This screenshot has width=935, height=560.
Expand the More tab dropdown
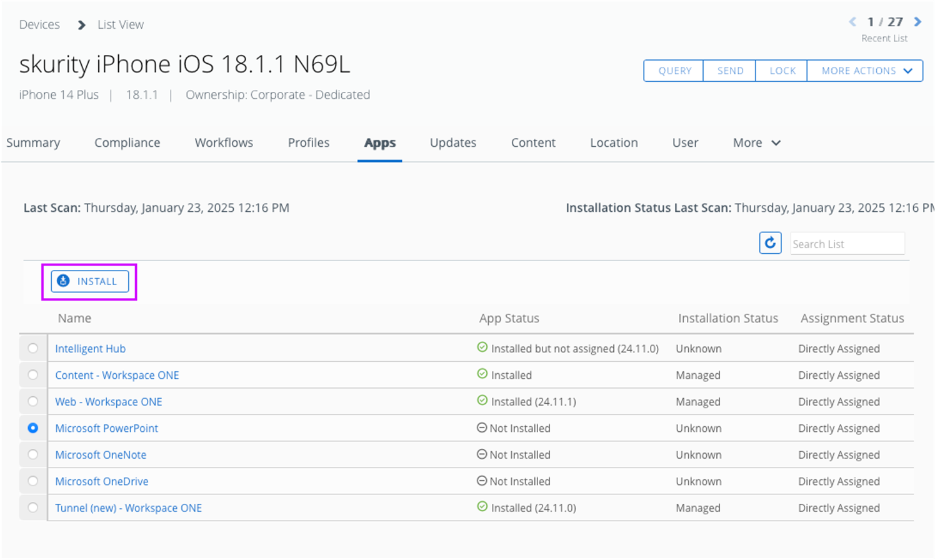756,143
